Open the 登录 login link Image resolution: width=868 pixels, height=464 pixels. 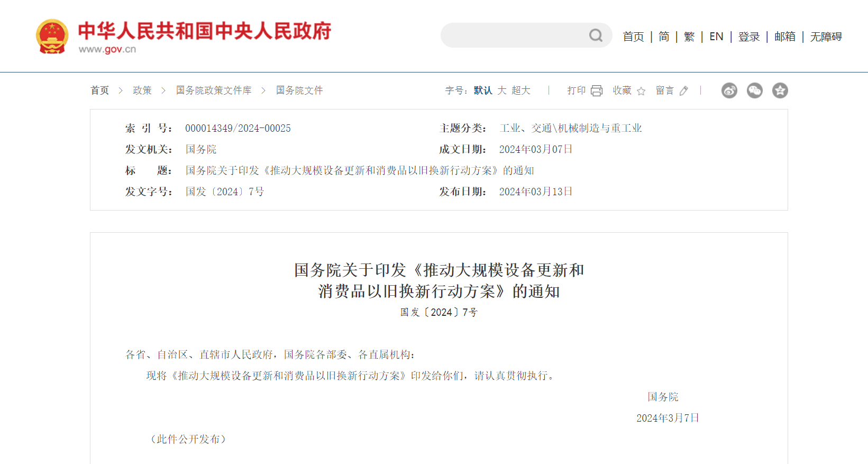click(x=748, y=37)
